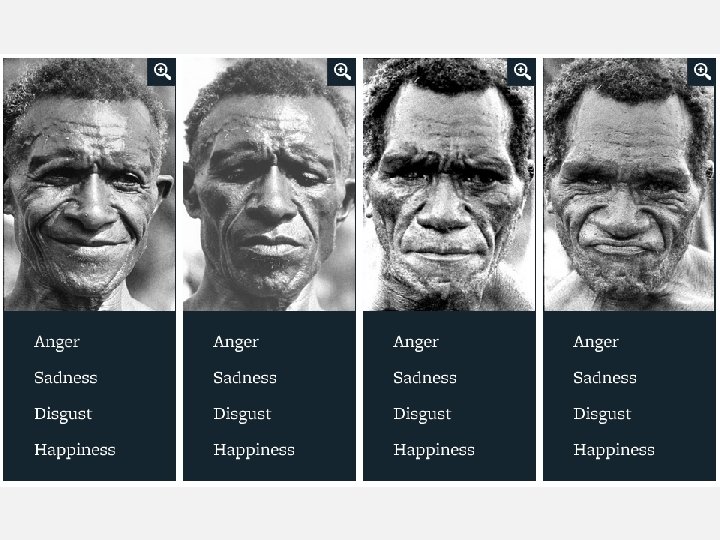Select Happiness for the fourth face
The image size is (720, 540).
(614, 450)
